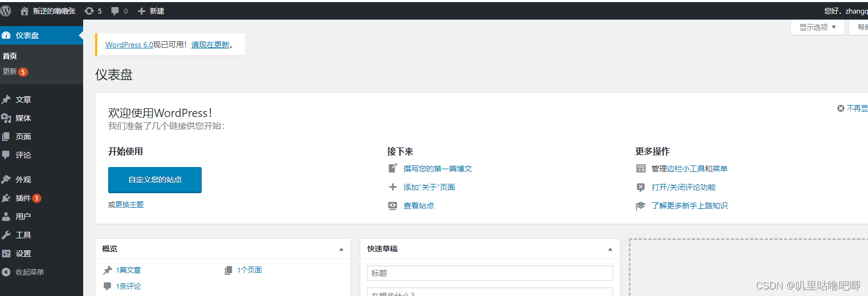Image resolution: width=868 pixels, height=296 pixels.
Task: Click the 媒体 media icon in sidebar
Action: 7,118
